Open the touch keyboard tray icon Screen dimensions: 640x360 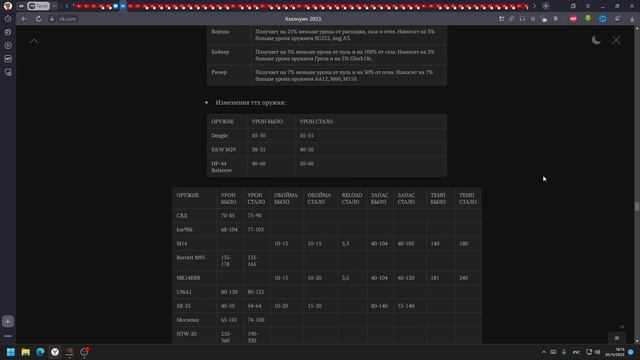[x=553, y=352]
